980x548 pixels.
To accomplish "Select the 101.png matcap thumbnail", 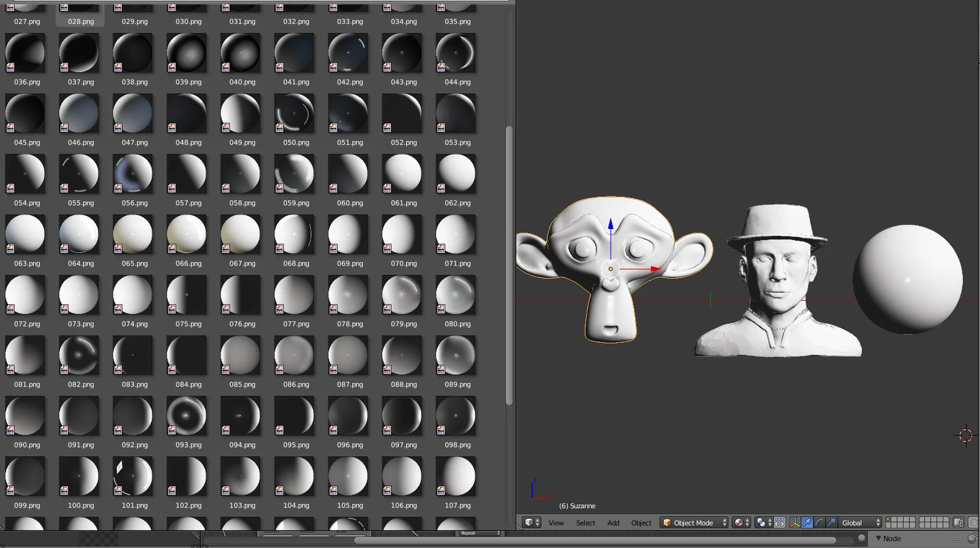I will [133, 476].
